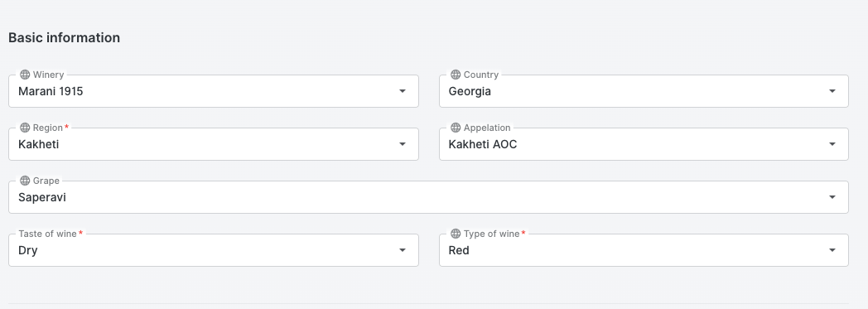Select the Marani 1915 winery value
The image size is (868, 309).
click(x=51, y=91)
